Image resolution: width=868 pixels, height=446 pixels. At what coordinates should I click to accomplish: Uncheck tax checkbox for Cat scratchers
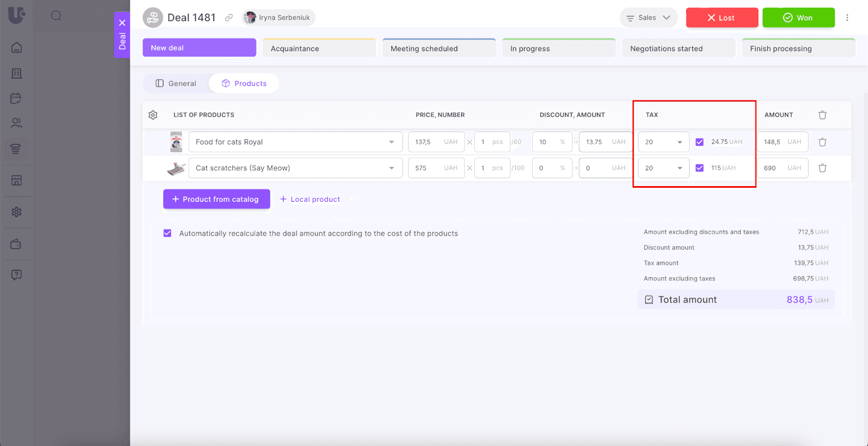pos(699,168)
